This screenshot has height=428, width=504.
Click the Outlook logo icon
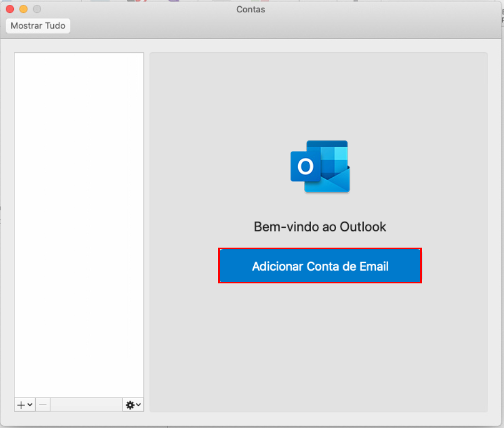(320, 167)
